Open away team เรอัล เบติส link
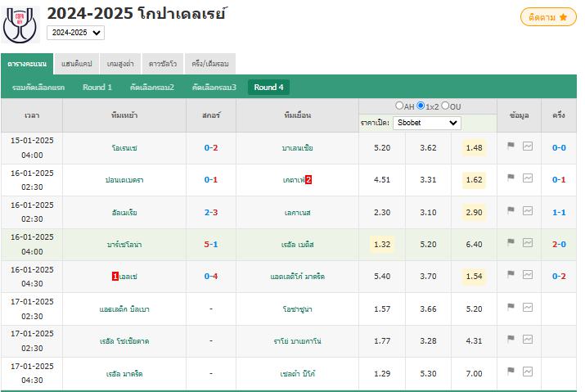585x392 pixels. click(297, 245)
